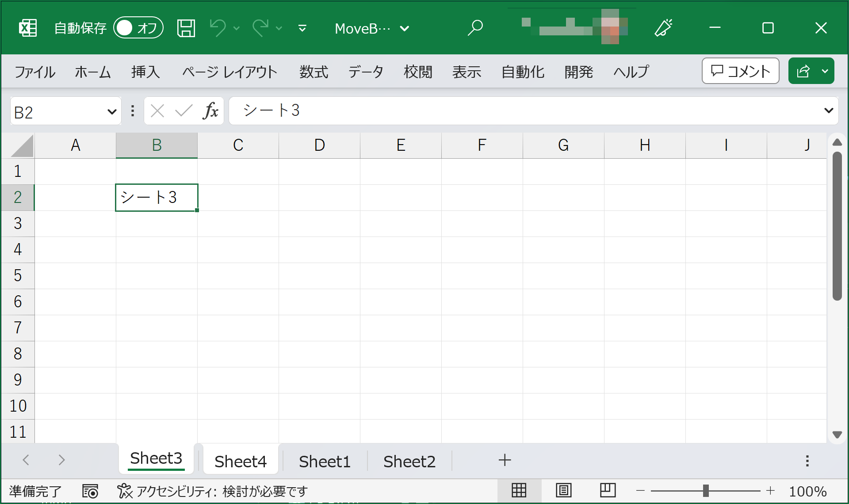Click the Excel app icon in title bar

(28, 28)
